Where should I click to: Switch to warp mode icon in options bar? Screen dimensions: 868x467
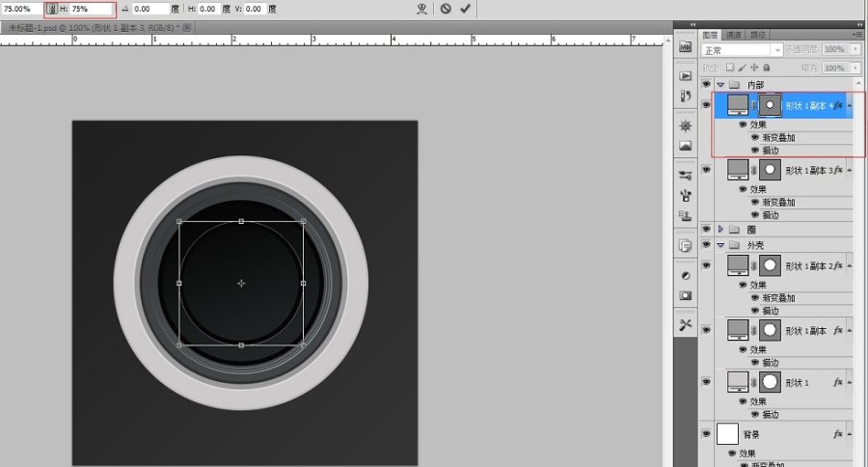pyautogui.click(x=422, y=9)
